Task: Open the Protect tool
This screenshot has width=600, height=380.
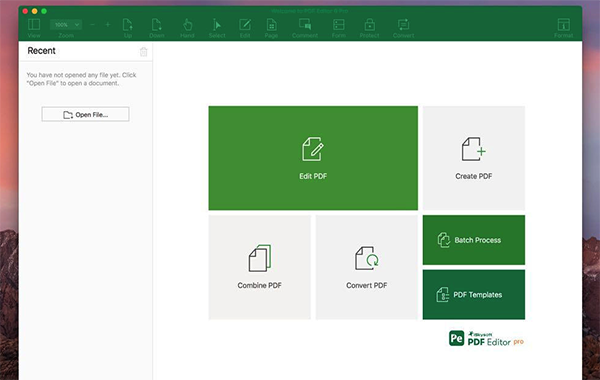Action: click(x=369, y=28)
